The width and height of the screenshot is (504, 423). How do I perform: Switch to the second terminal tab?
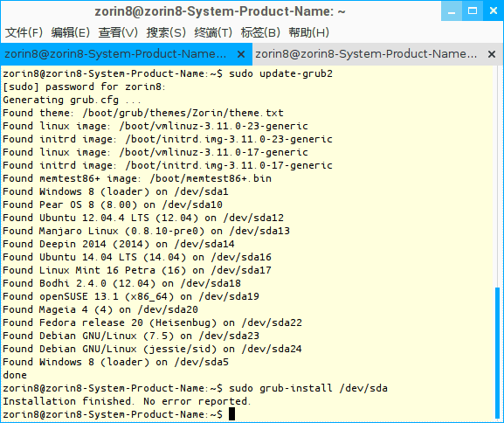(366, 54)
